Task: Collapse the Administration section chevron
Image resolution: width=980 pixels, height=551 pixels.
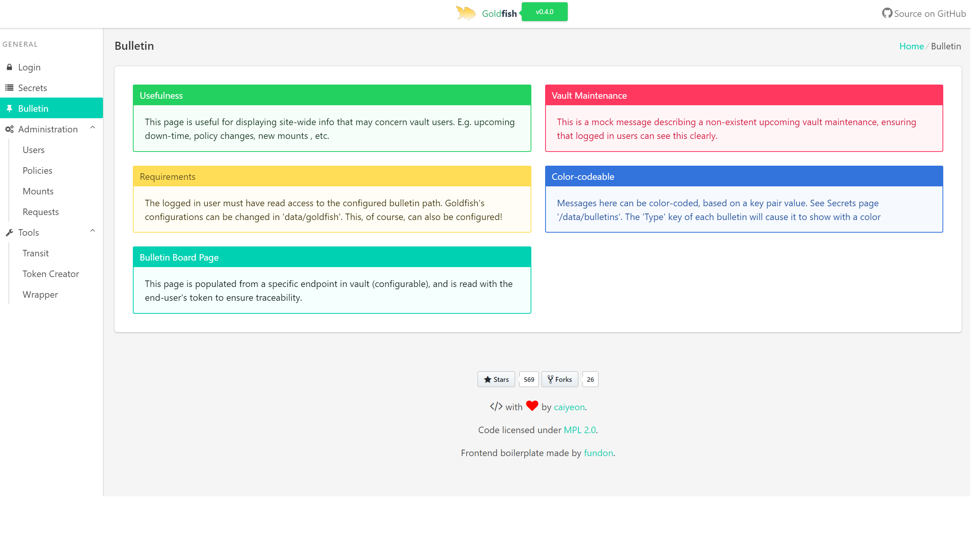Action: point(93,127)
